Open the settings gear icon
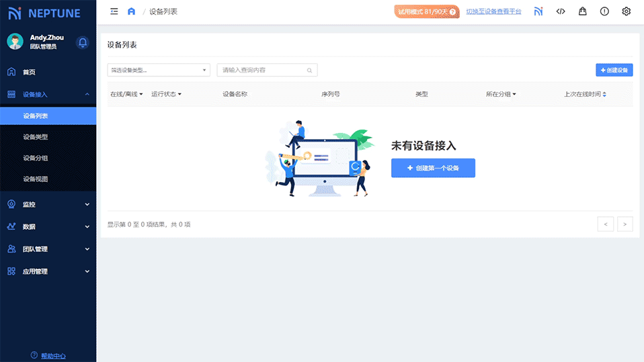This screenshot has height=362, width=644. (x=626, y=11)
